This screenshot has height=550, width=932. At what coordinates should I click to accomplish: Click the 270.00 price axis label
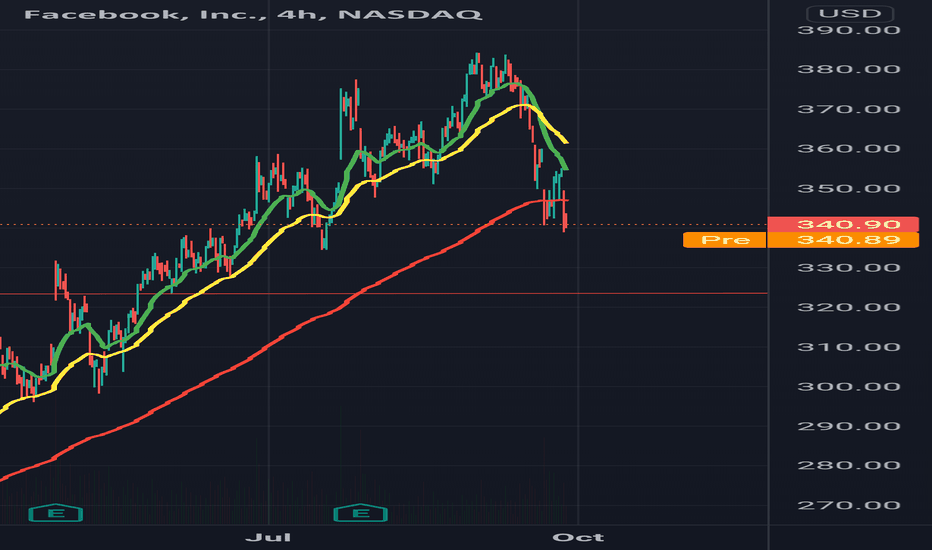coord(849,506)
